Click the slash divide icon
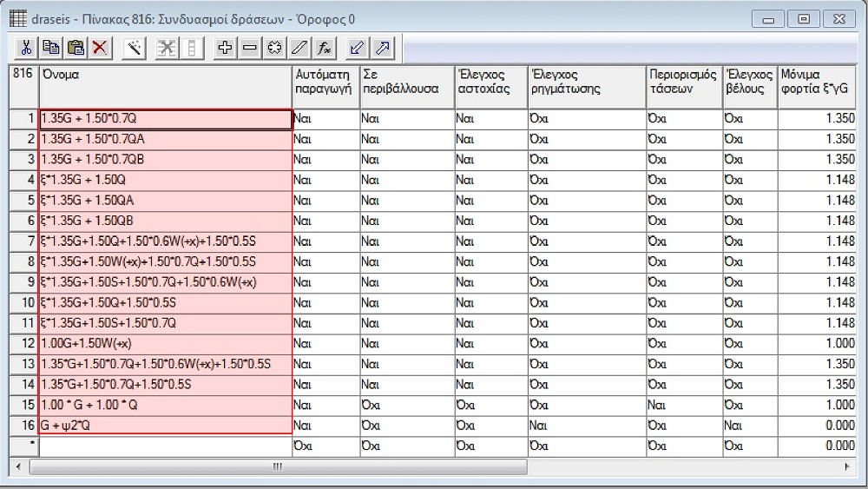 click(x=299, y=48)
